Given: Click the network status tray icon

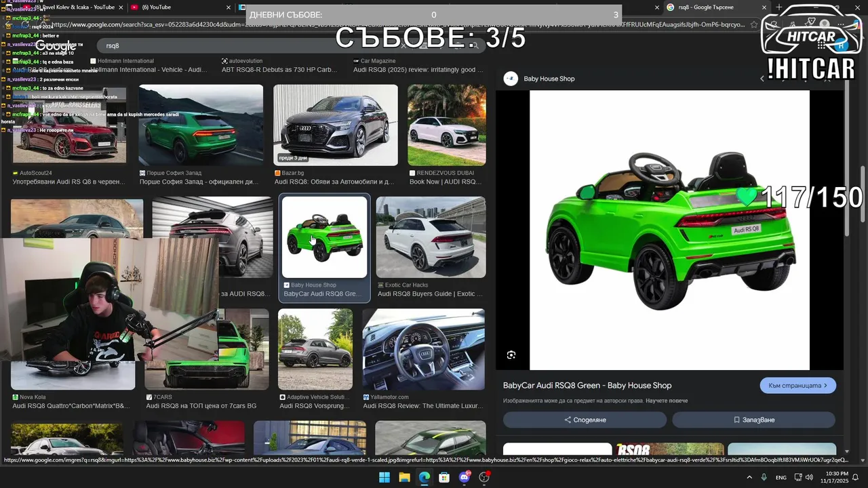Looking at the screenshot, I should [x=798, y=477].
